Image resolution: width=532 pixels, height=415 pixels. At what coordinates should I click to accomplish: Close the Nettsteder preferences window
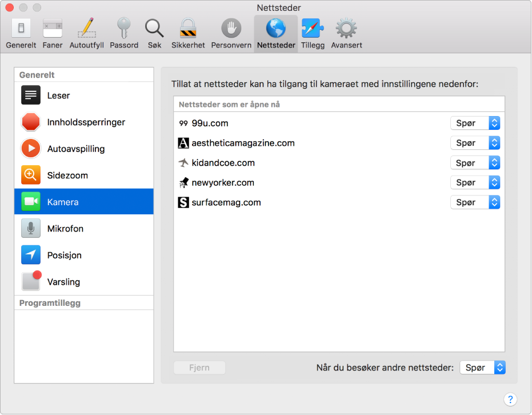click(10, 7)
